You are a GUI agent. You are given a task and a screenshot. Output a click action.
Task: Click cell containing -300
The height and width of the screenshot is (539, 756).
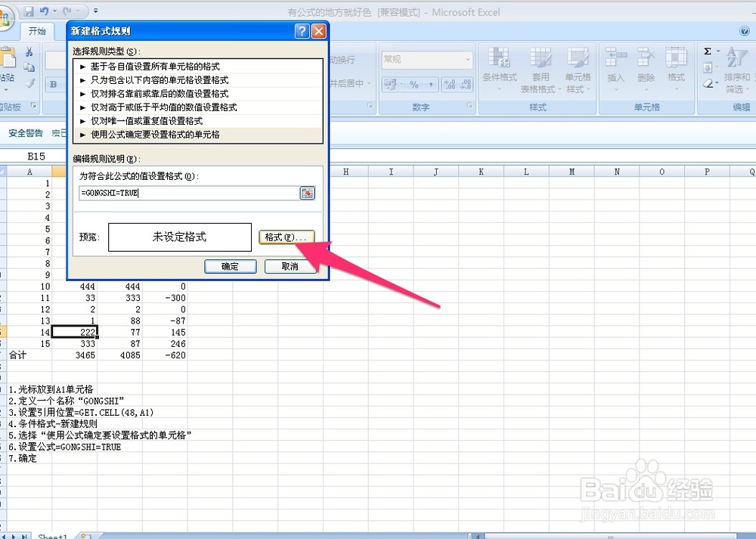(x=165, y=297)
